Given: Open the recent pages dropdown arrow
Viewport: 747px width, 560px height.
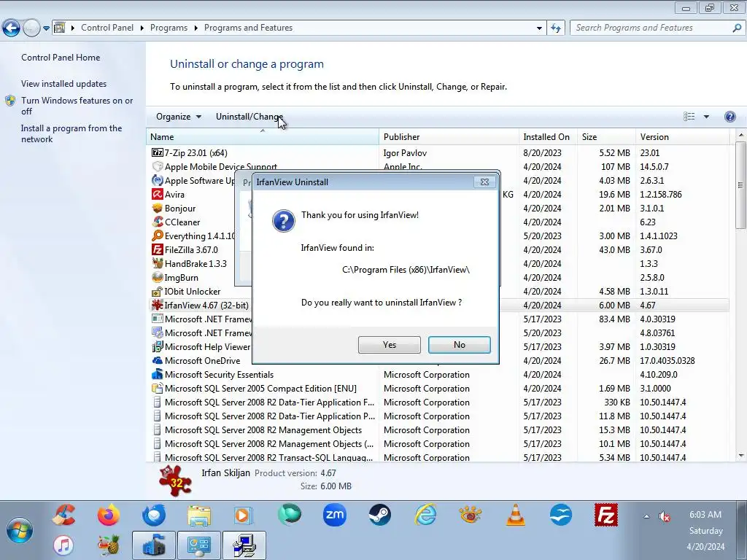Looking at the screenshot, I should pos(46,28).
